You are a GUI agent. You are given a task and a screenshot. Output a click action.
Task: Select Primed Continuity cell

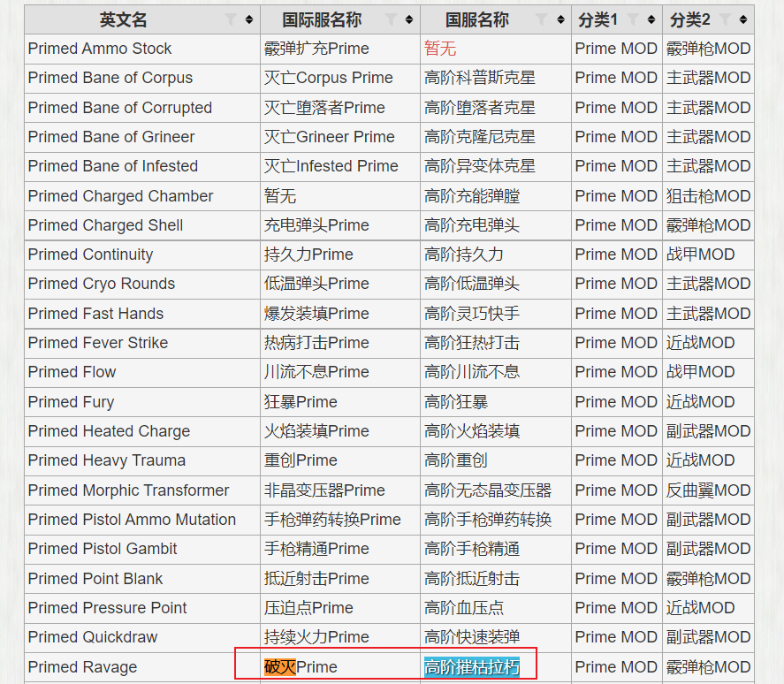[x=142, y=255]
